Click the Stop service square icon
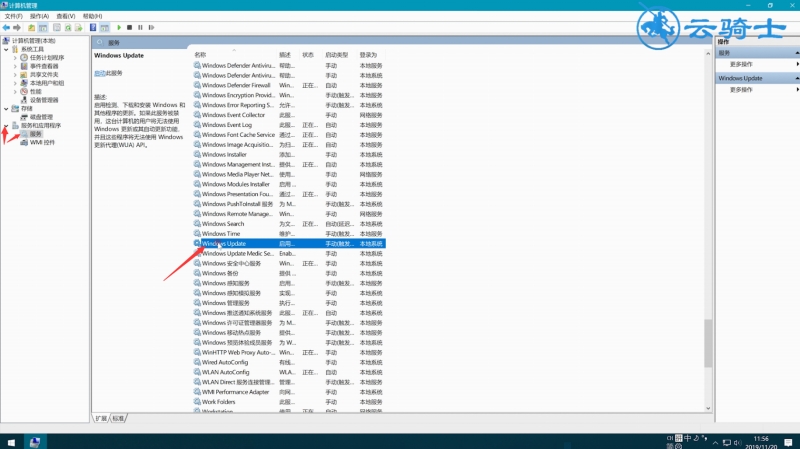This screenshot has width=800, height=449. 130,28
